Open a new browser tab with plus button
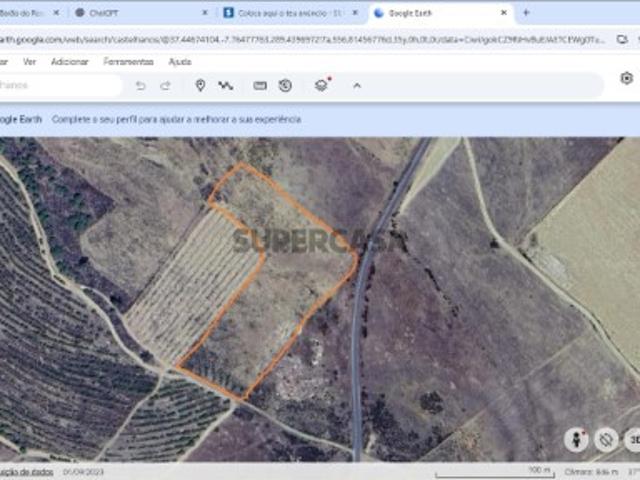This screenshot has height=480, width=640. (526, 13)
